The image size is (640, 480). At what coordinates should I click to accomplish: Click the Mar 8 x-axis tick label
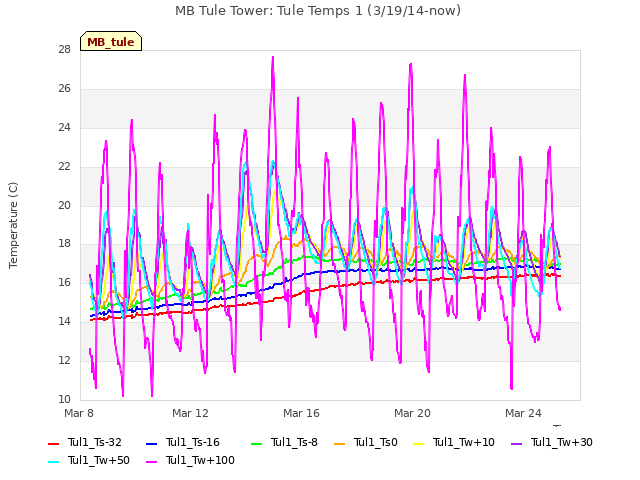click(x=79, y=413)
